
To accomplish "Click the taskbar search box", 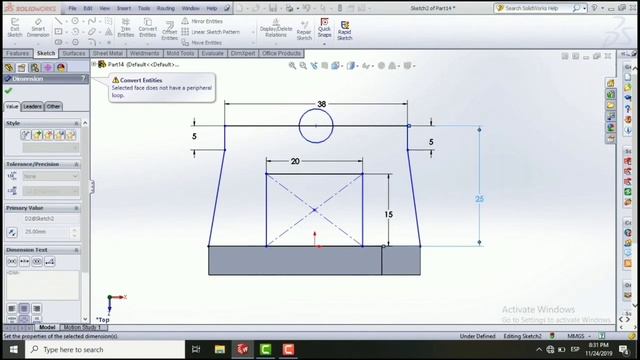I will tap(105, 349).
